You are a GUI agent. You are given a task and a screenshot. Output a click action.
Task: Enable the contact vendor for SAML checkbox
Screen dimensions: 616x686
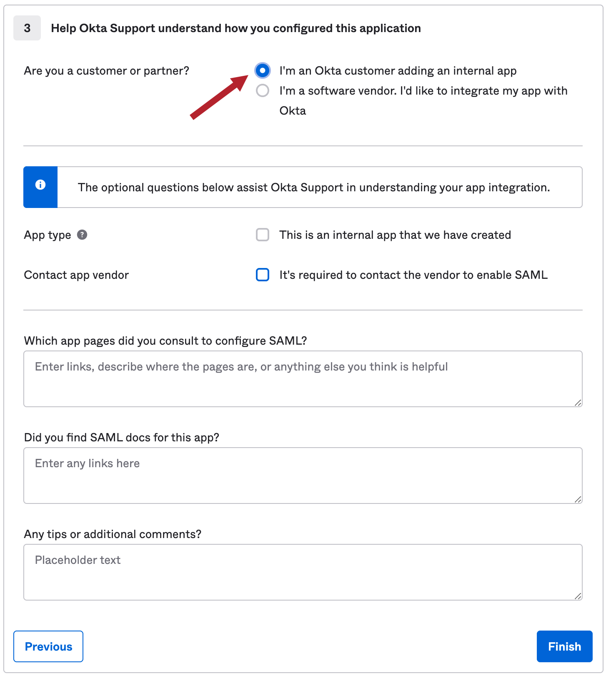tap(263, 275)
